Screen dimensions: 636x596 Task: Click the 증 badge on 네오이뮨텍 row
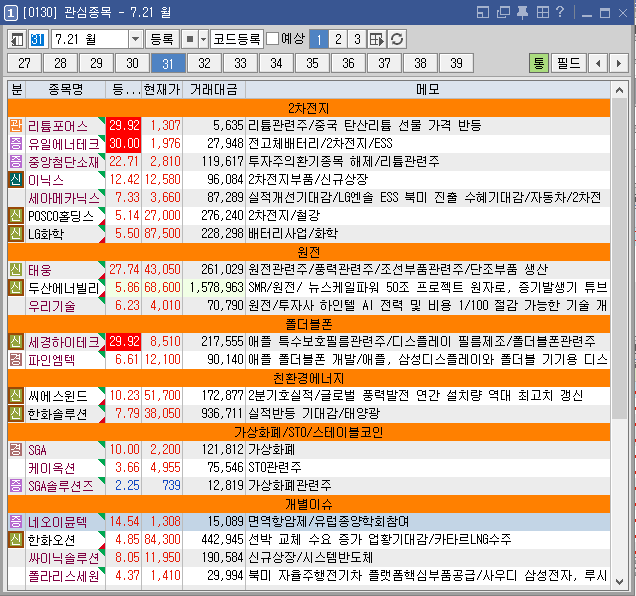(x=16, y=521)
